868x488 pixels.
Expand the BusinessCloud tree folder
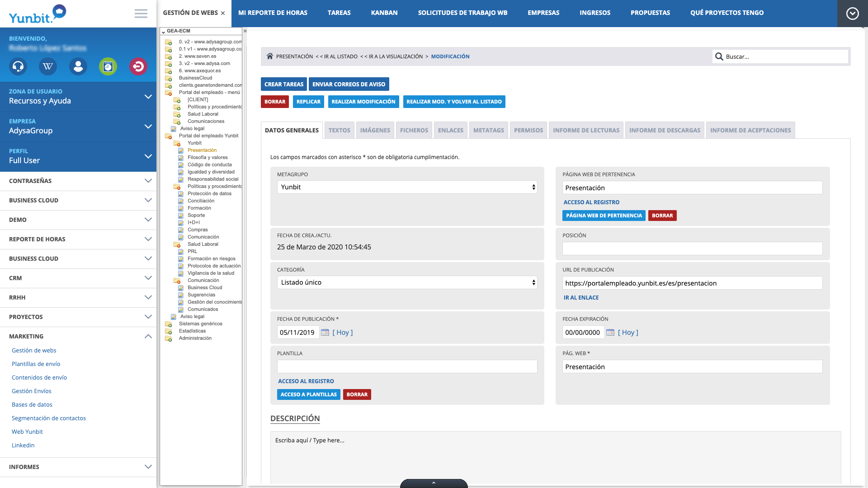pos(169,78)
